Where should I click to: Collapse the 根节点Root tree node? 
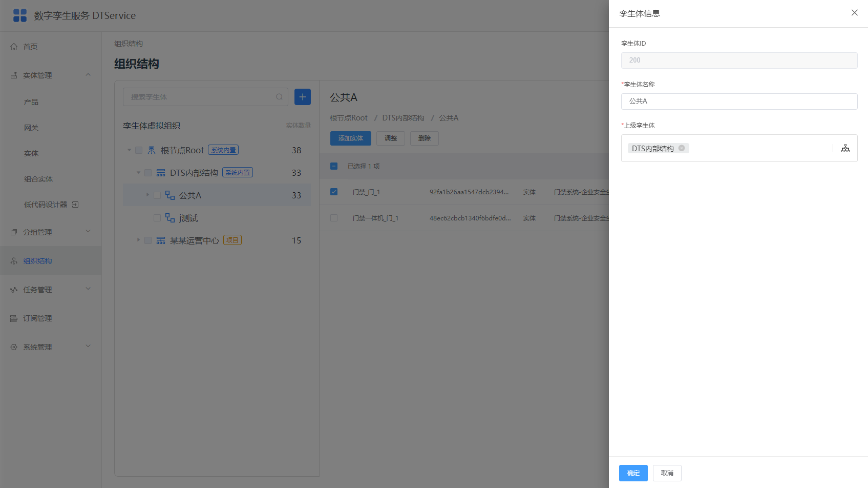tap(129, 150)
